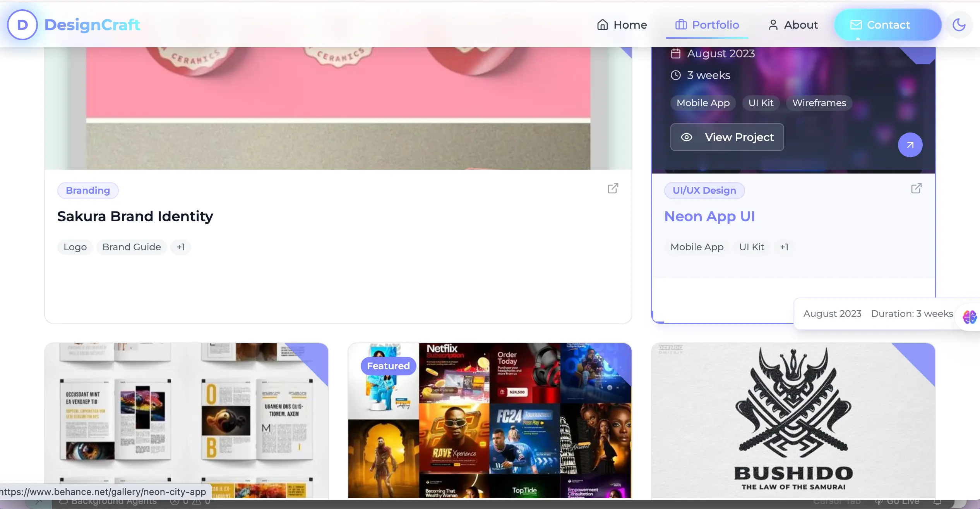This screenshot has width=980, height=509.
Task: Click the house icon beside Home
Action: coord(602,24)
